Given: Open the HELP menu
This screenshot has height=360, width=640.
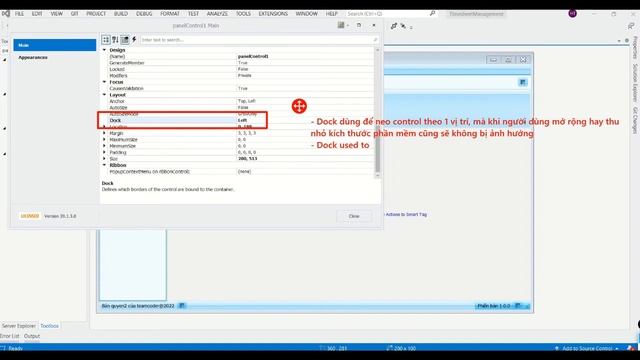Looking at the screenshot, I should (331, 13).
